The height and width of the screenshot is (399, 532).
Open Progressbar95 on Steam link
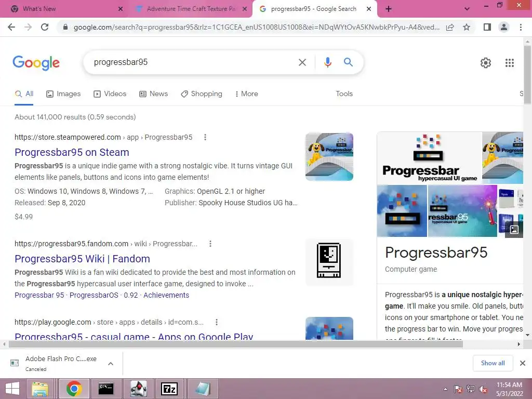tap(72, 152)
